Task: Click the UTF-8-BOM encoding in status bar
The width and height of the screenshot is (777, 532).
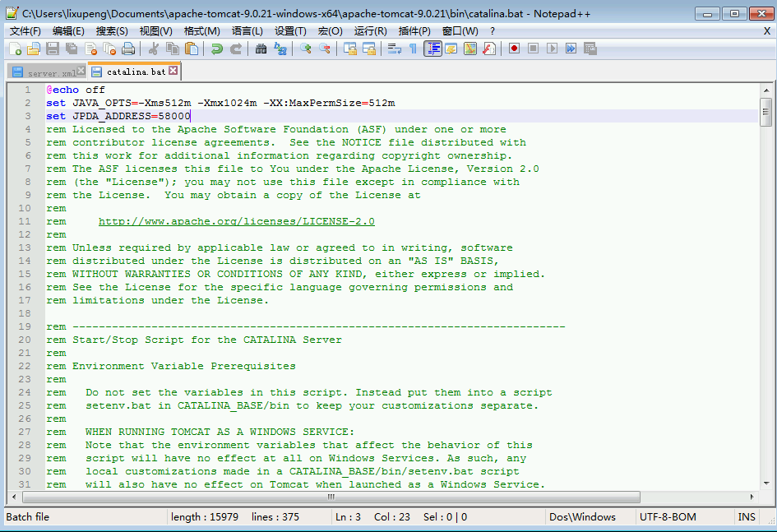Action: [x=668, y=517]
